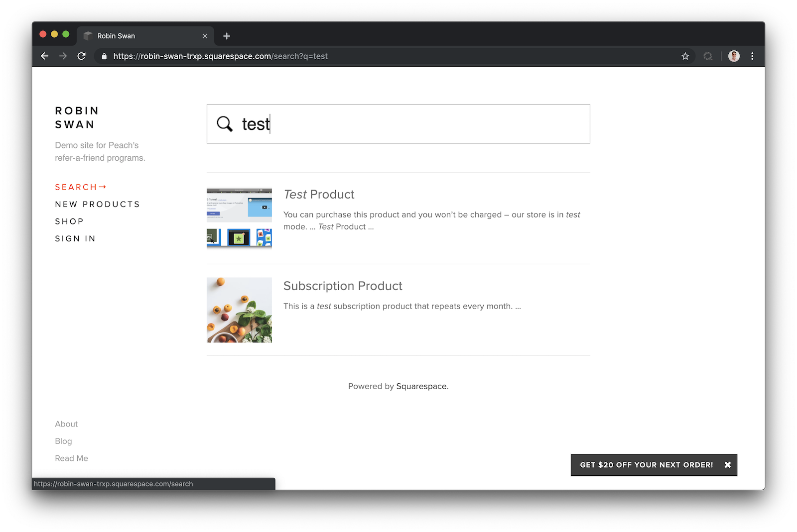797x532 pixels.
Task: Reload the current page
Action: coord(82,56)
